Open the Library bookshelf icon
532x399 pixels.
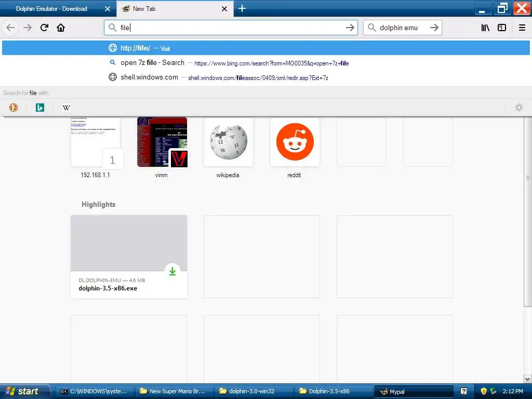[x=485, y=28]
